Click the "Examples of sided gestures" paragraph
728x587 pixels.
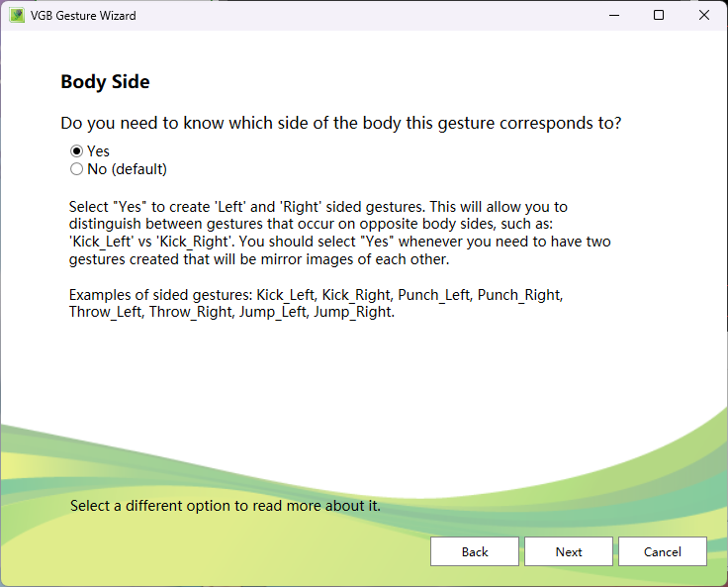(317, 304)
